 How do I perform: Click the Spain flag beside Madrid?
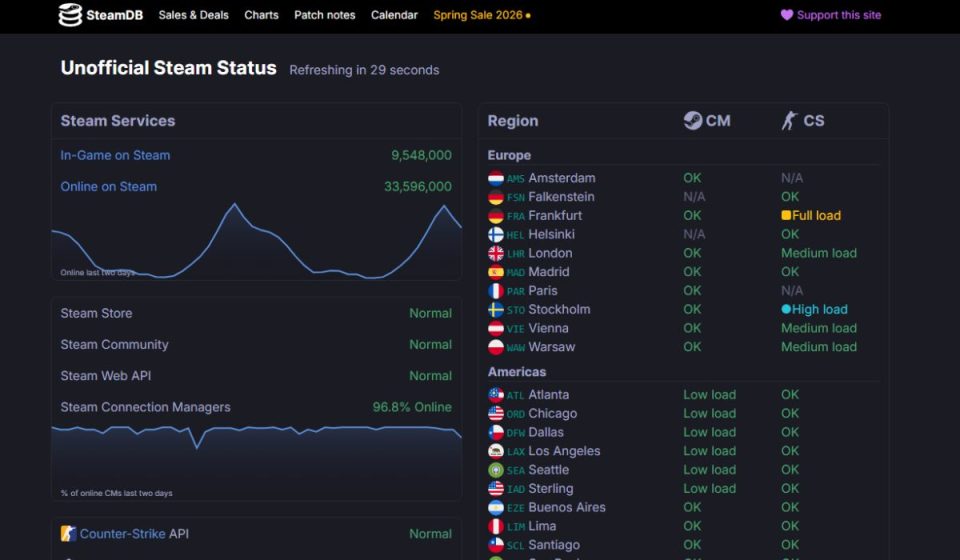[495, 272]
